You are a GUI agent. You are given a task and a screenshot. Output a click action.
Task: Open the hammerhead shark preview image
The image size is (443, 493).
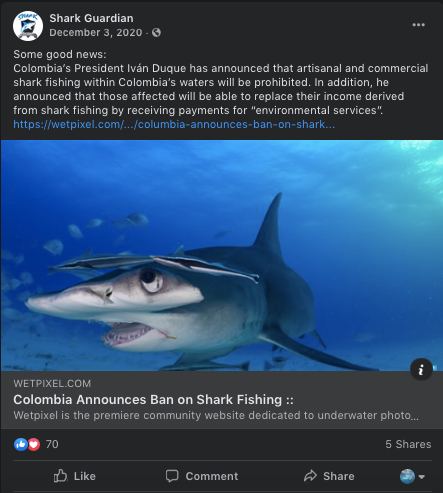(x=222, y=255)
